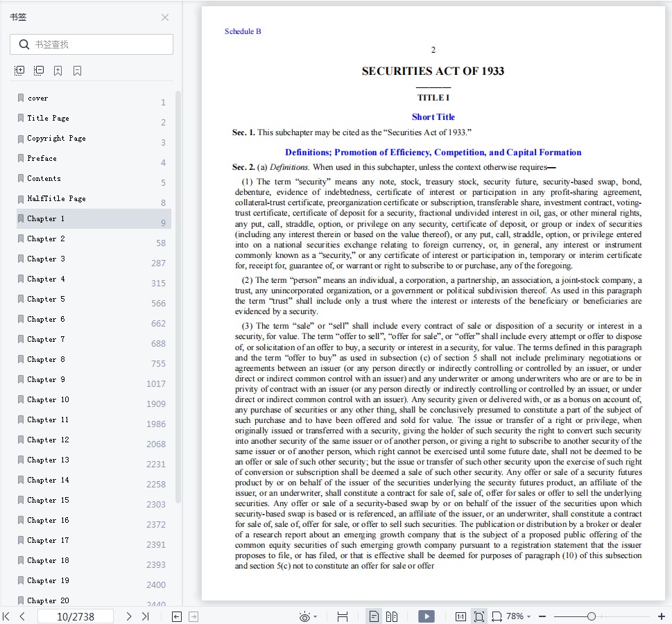Screen dimensions: 672x624
Task: Go to the 'Preface' bookmark
Action: click(94, 159)
